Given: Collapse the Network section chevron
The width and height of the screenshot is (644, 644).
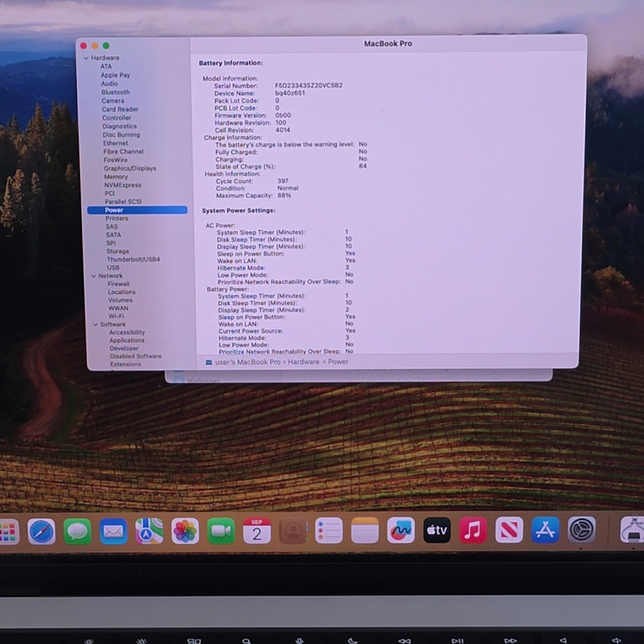Looking at the screenshot, I should 94,276.
